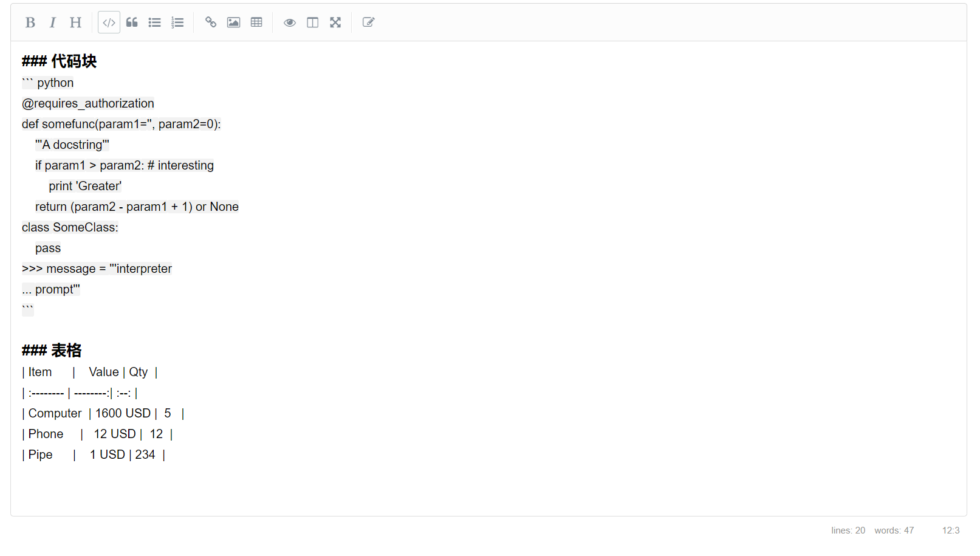This screenshot has width=980, height=556.
Task: Toggle fullscreen editing mode
Action: (335, 22)
